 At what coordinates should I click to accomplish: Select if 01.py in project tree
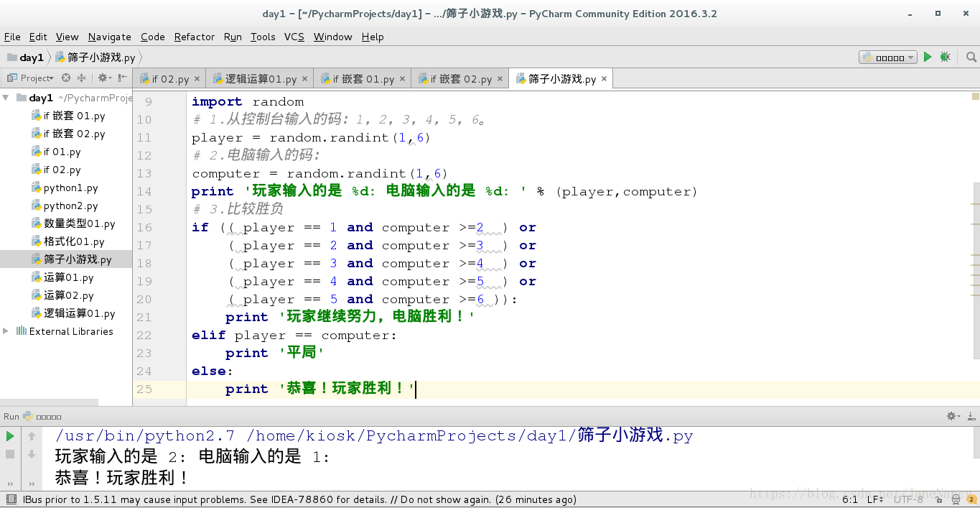[x=56, y=152]
